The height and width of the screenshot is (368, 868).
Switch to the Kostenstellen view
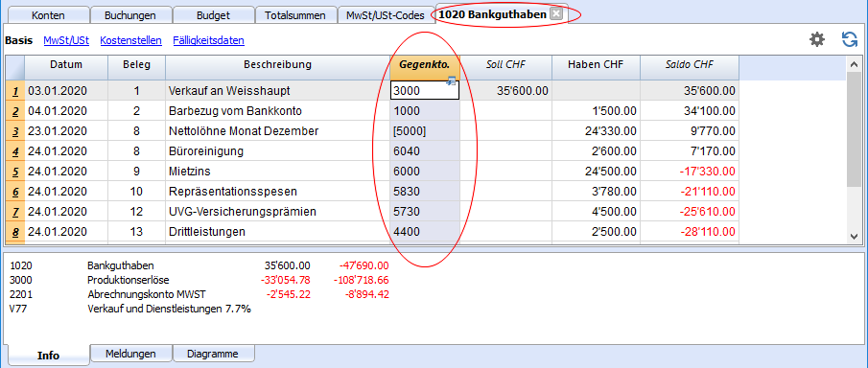[130, 40]
